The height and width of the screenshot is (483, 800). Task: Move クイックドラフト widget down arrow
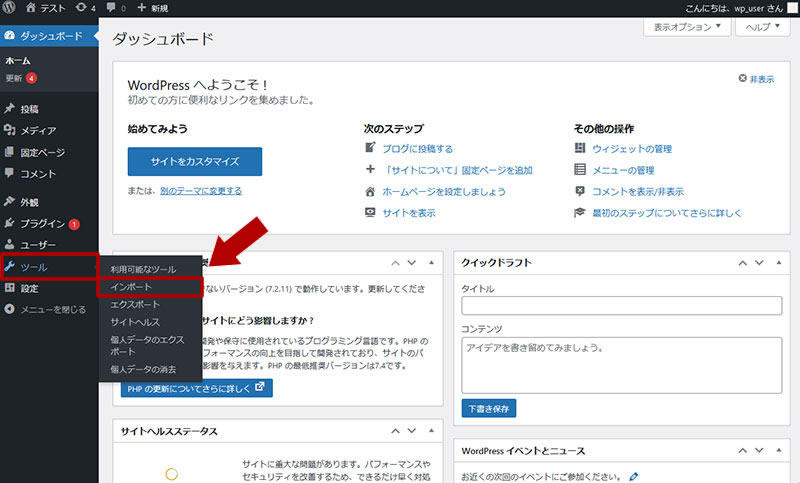[759, 263]
